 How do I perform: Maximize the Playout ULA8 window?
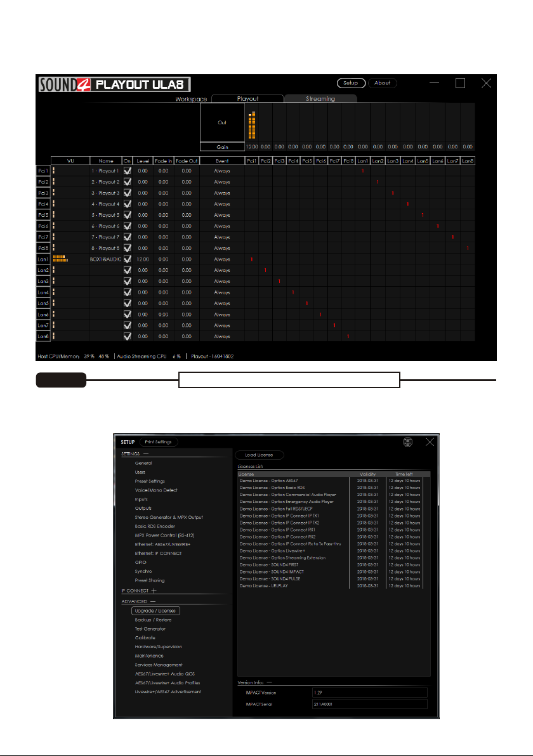point(460,83)
